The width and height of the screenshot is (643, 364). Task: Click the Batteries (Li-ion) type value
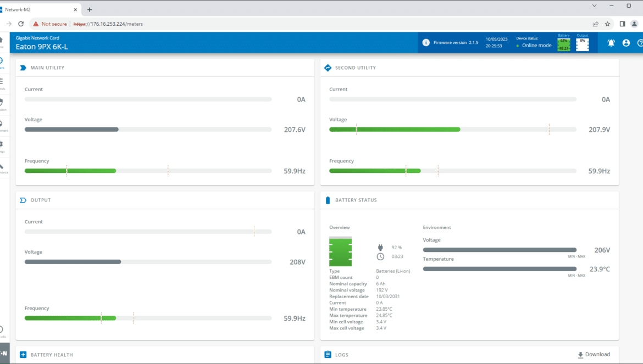click(393, 271)
